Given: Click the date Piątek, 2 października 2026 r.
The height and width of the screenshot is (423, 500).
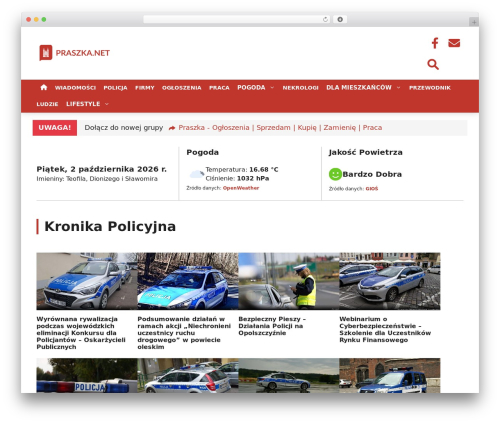Looking at the screenshot, I should pyautogui.click(x=102, y=169).
